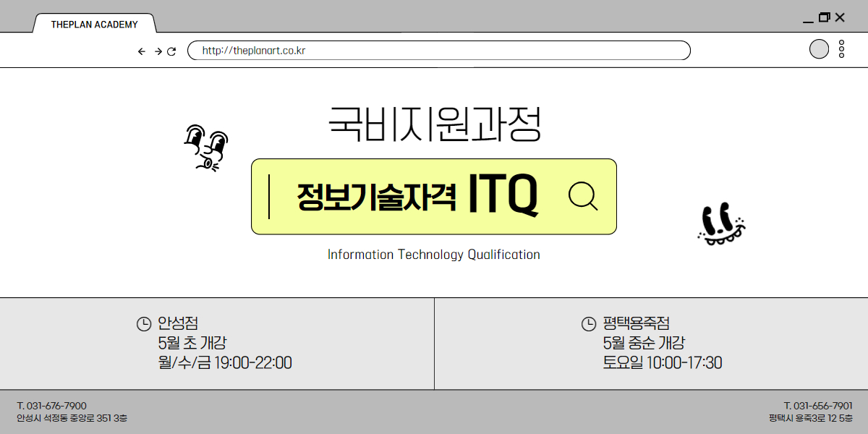
Task: Close the browser window
Action: (x=840, y=17)
